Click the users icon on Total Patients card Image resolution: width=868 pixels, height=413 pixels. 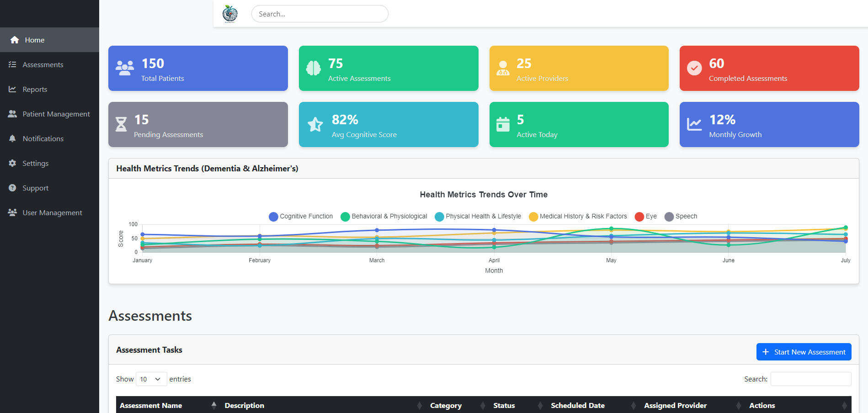[x=125, y=68]
